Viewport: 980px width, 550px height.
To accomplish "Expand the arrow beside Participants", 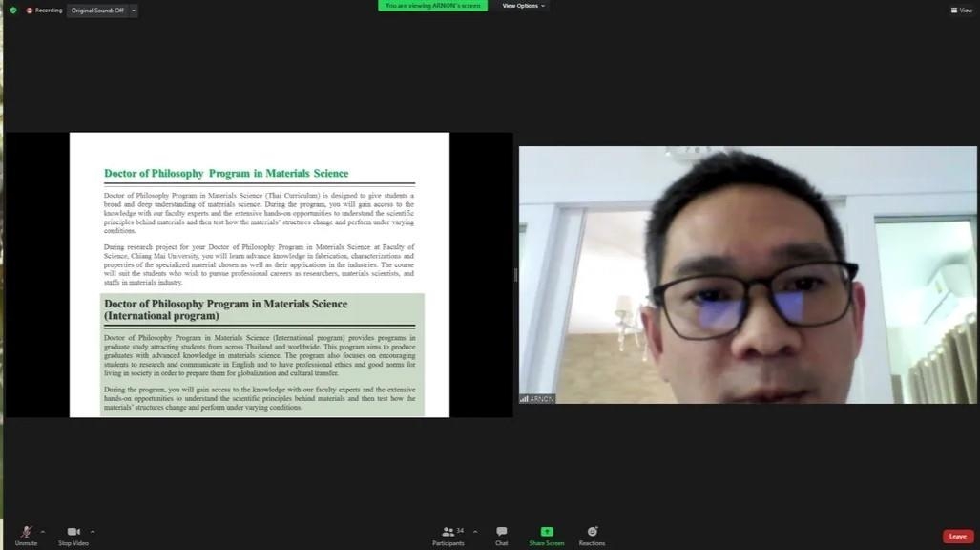I will click(475, 532).
